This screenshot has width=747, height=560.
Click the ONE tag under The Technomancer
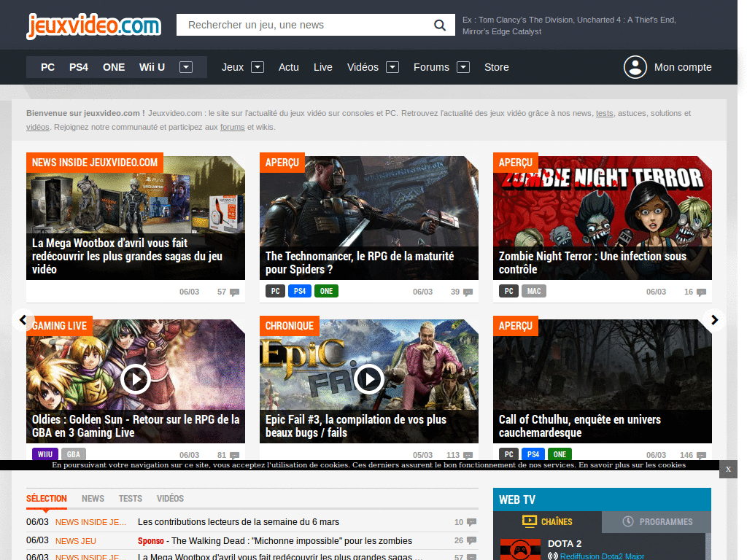pyautogui.click(x=326, y=291)
